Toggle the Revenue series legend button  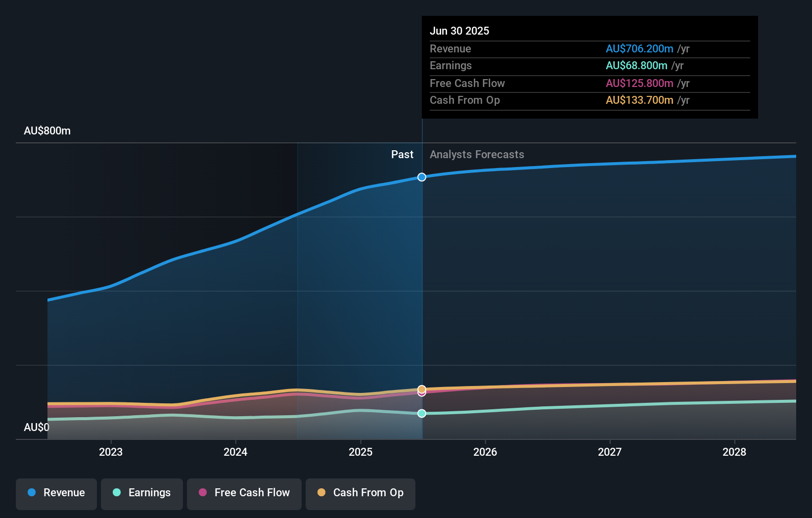coord(56,493)
